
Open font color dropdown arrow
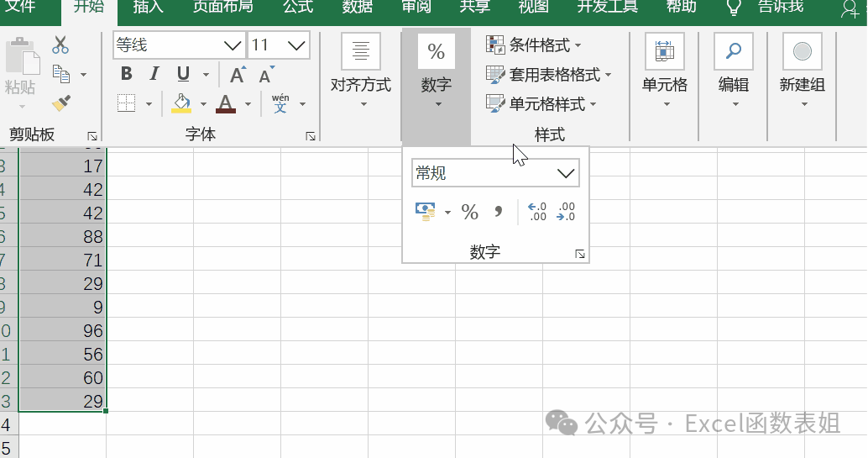248,103
